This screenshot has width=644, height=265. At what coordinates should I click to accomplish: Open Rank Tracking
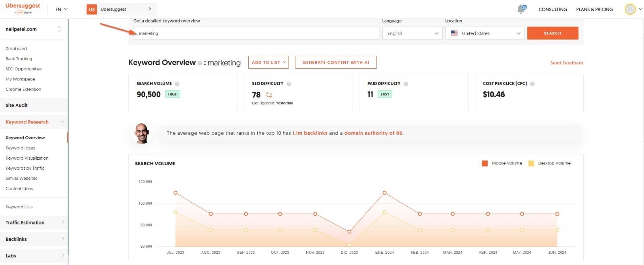[x=19, y=59]
